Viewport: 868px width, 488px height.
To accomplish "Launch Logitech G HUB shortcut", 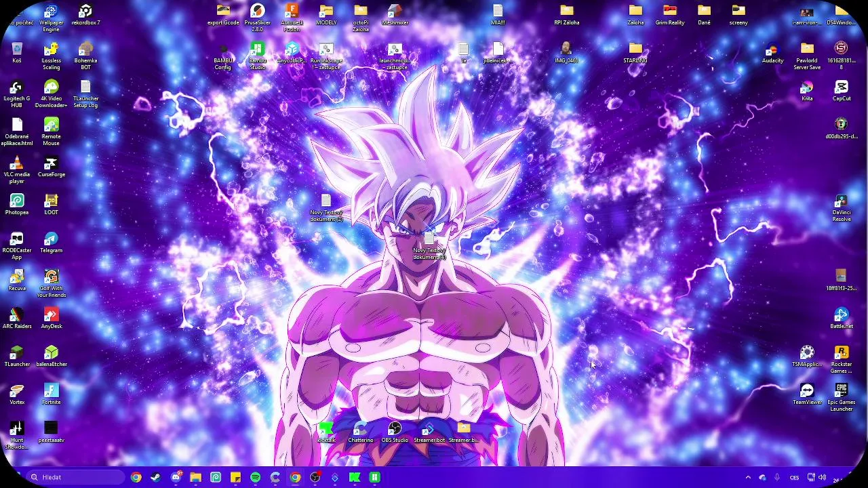I will pos(17,94).
